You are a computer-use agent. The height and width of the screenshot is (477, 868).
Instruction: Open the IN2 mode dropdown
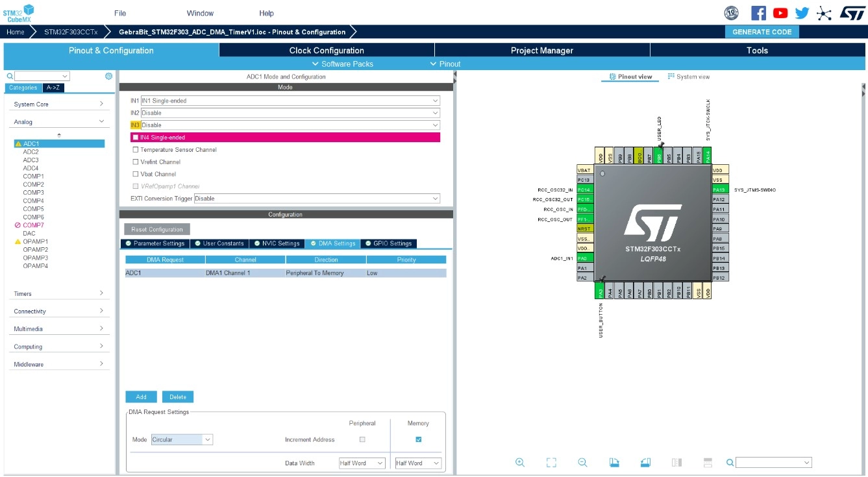click(x=290, y=113)
